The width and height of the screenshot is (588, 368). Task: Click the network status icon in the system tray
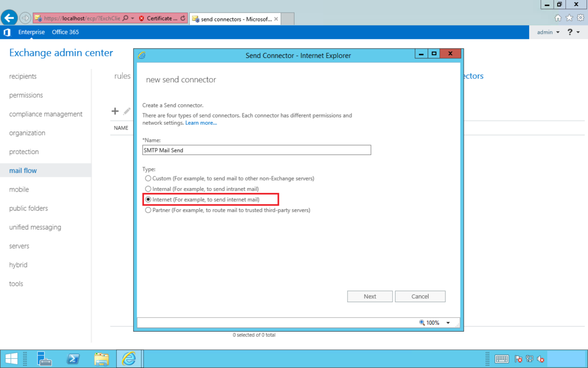[529, 359]
